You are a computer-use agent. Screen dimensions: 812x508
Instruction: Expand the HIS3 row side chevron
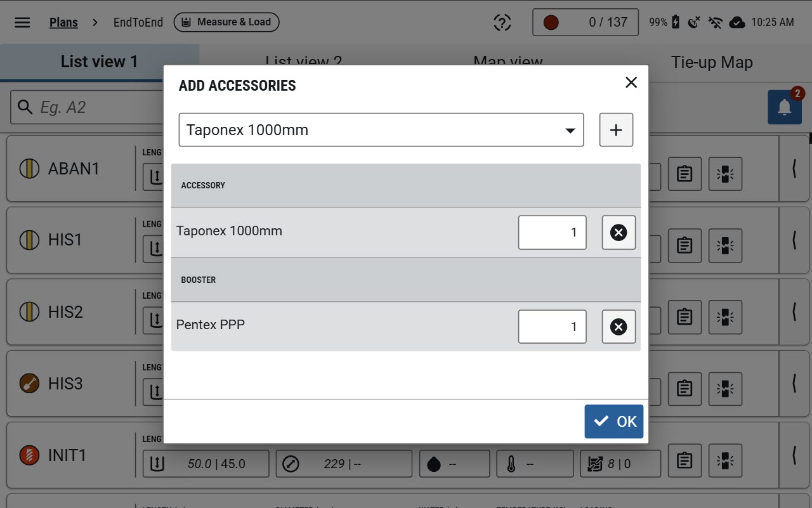[x=794, y=384]
